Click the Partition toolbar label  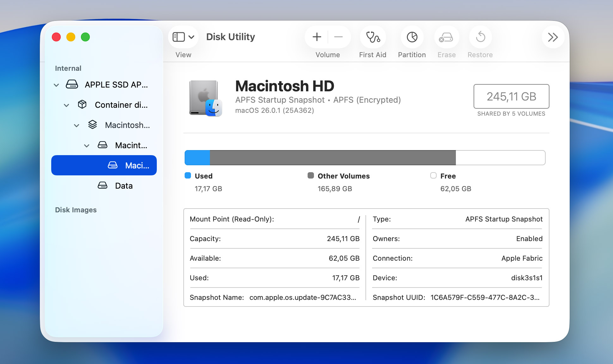coord(412,55)
